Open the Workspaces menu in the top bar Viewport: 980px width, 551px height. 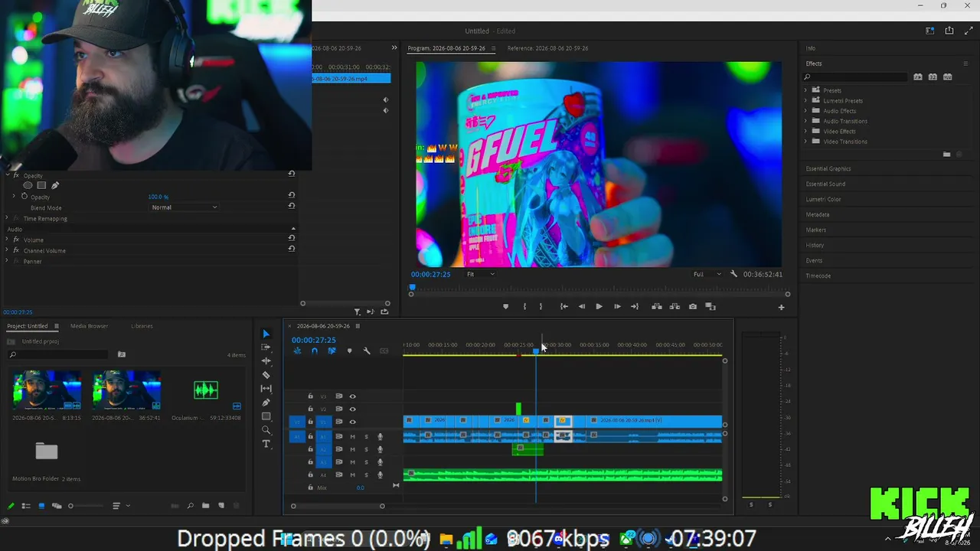click(x=929, y=31)
